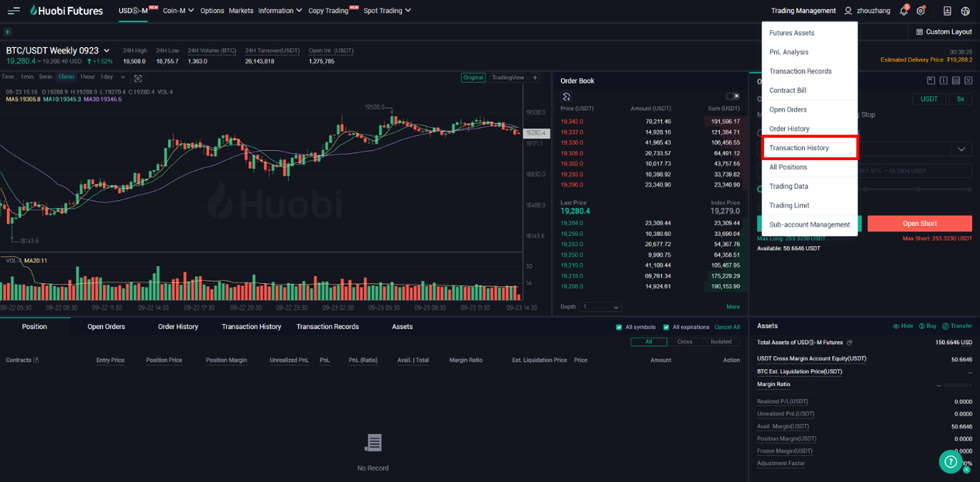Screen dimensions: 980x482
Task: Select Futures Assets from dropdown menu
Action: (810, 33)
